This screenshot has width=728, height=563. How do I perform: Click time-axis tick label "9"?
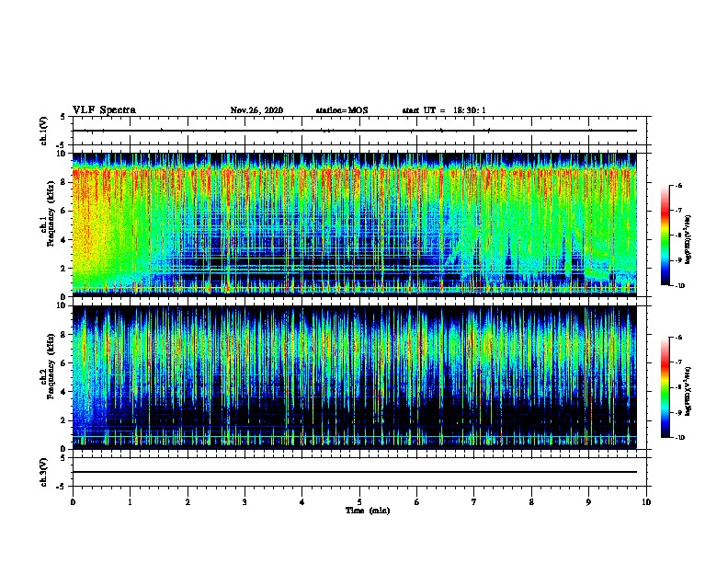point(588,501)
